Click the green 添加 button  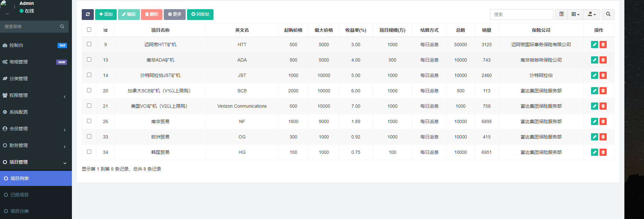pos(106,14)
